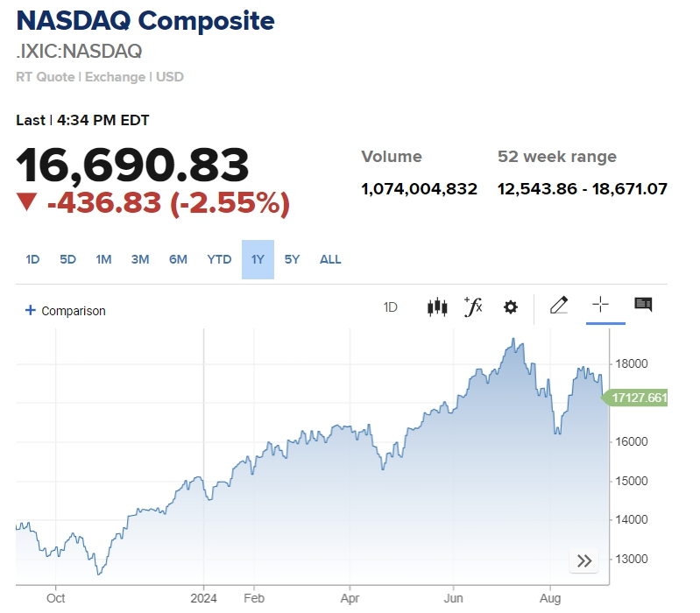Click the plus icon to add Comparison
The image size is (700, 613).
point(30,310)
